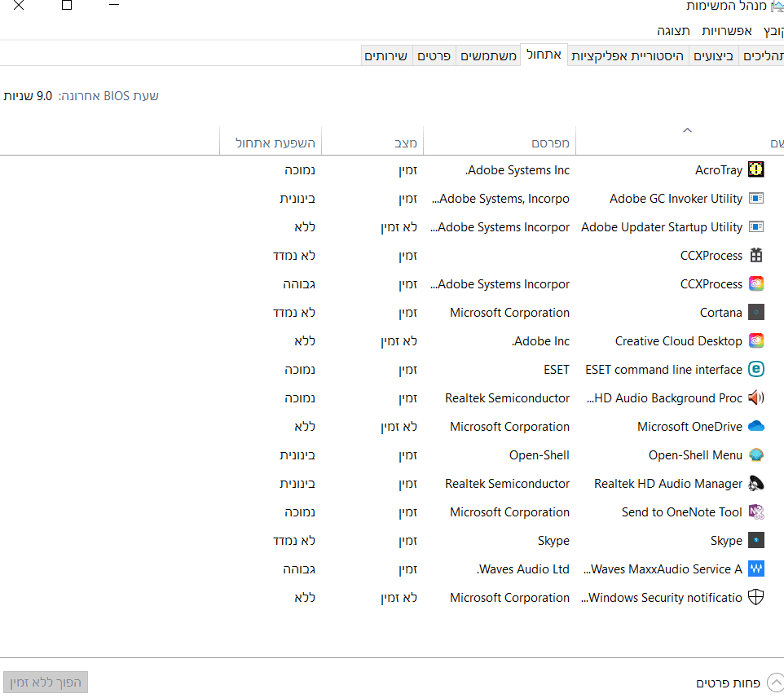Viewport: 784px width, 698px height.
Task: Click the Skype icon
Action: 755,540
